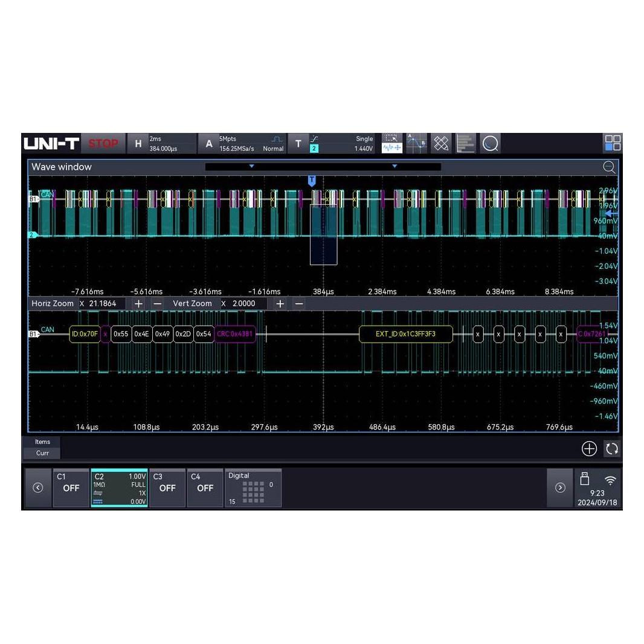Open the Digital channels tile
This screenshot has height=644, width=644.
pos(253,488)
